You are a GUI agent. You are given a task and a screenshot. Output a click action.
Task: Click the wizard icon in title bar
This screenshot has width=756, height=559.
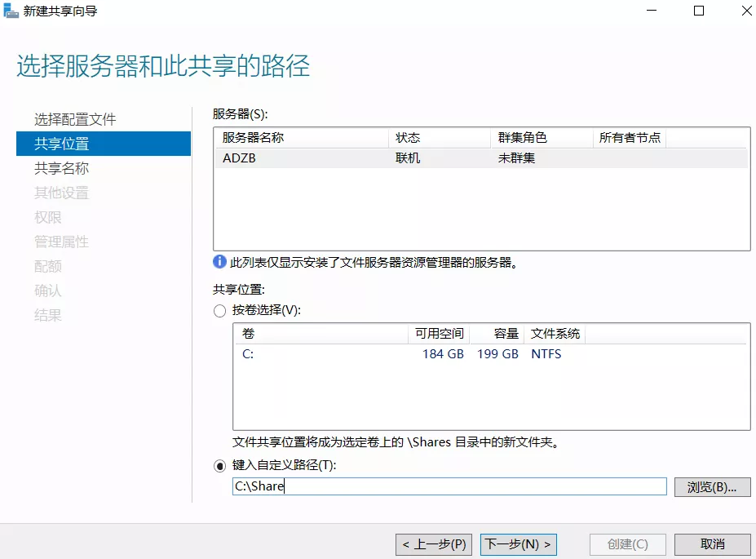coord(11,11)
